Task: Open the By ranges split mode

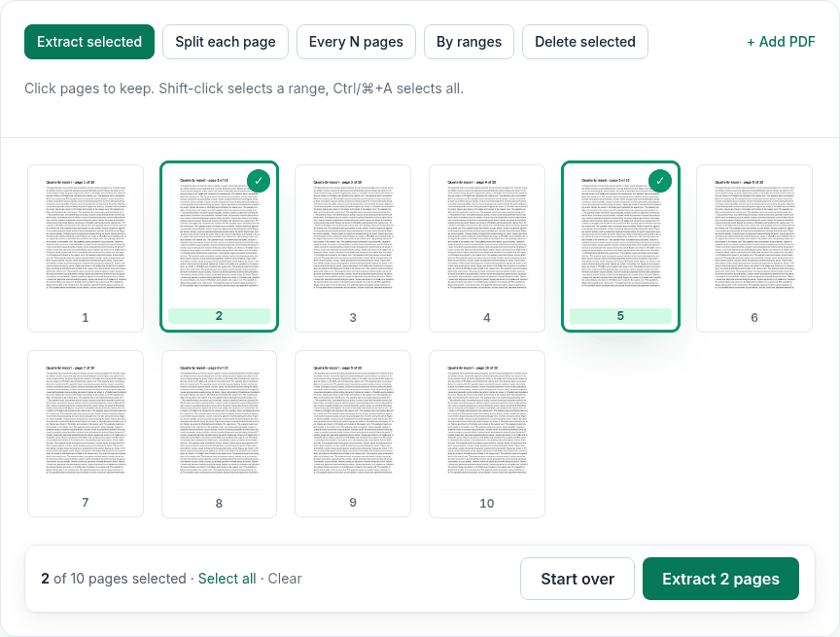Action: tap(469, 42)
